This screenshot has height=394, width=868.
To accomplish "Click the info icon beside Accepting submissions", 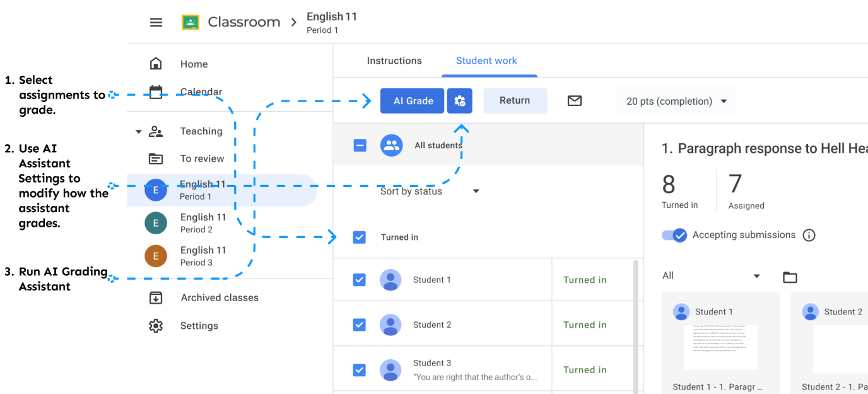I will [x=809, y=236].
